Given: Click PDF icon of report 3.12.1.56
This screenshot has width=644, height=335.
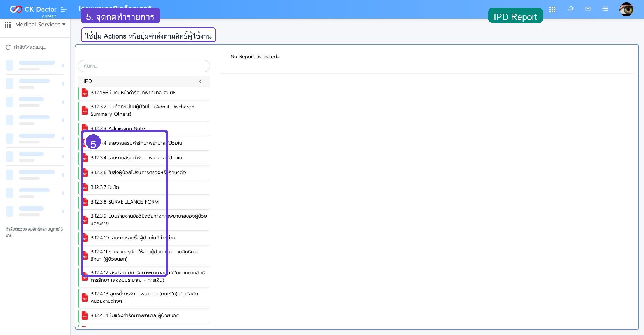Looking at the screenshot, I should tap(85, 93).
